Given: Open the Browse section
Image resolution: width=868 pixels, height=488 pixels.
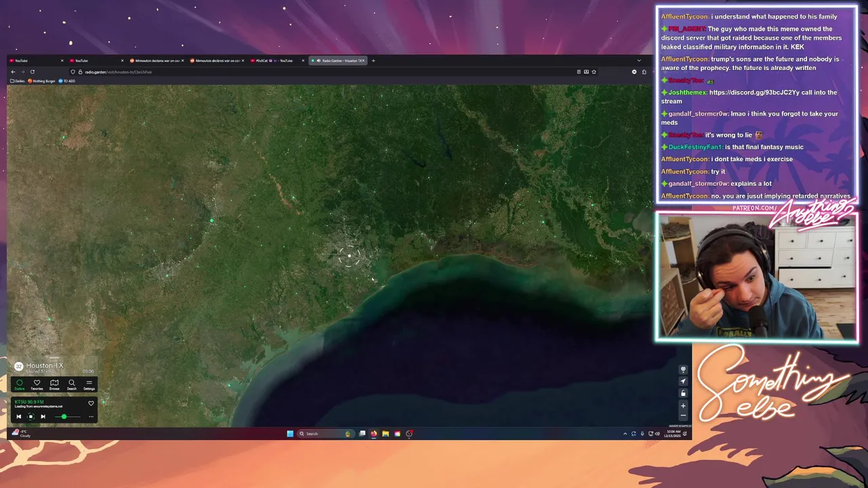Looking at the screenshot, I should point(54,384).
